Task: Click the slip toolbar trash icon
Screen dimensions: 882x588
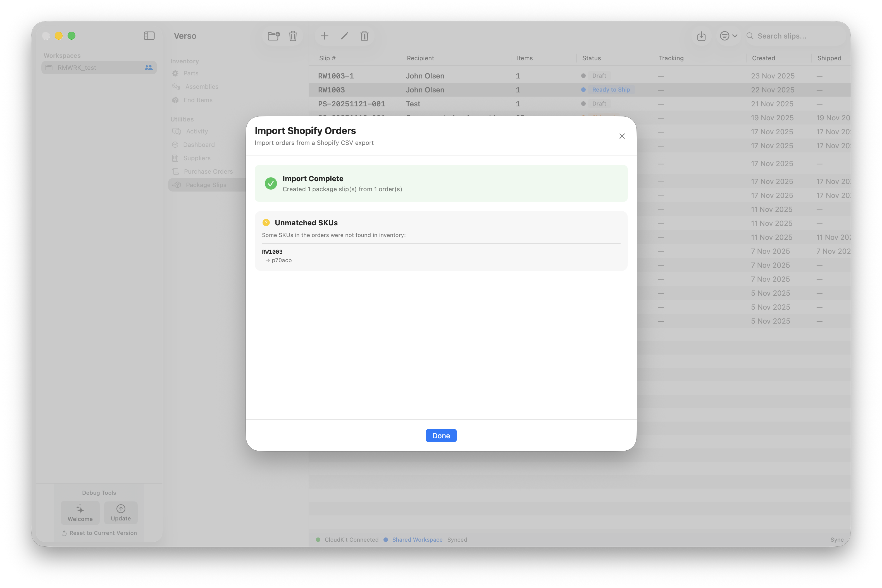Action: pos(364,36)
